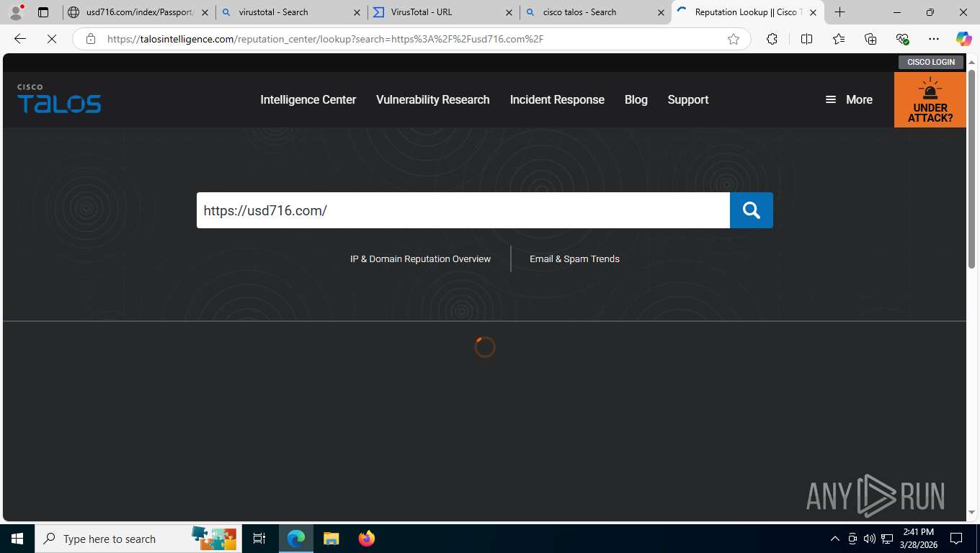Click the Edge taskbar icon
Screen dimensions: 980x553
click(x=296, y=539)
